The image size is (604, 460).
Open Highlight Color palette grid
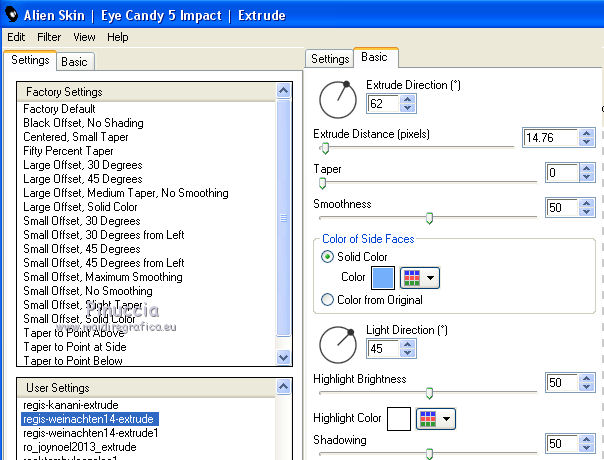coord(428,419)
